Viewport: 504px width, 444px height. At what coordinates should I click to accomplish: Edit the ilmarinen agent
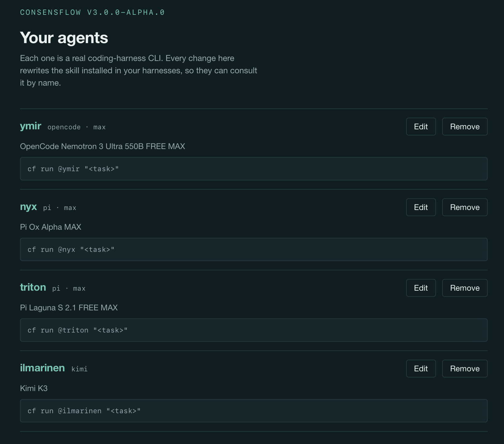tap(421, 369)
